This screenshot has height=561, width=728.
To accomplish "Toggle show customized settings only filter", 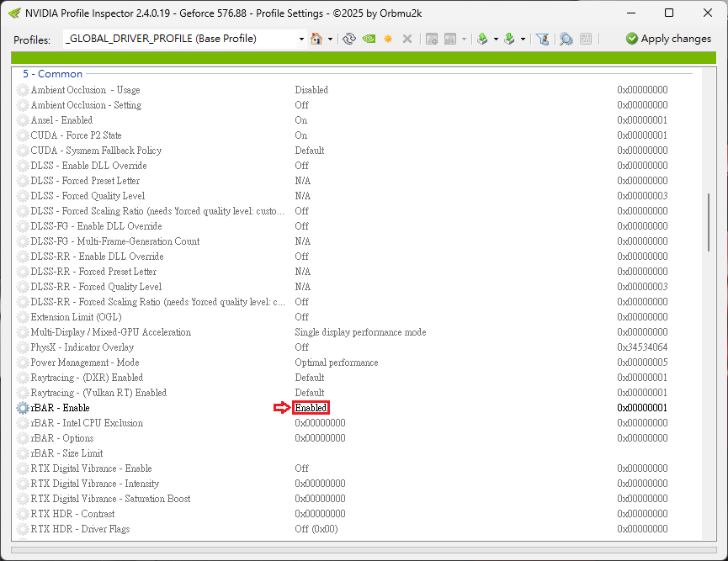I will (542, 39).
